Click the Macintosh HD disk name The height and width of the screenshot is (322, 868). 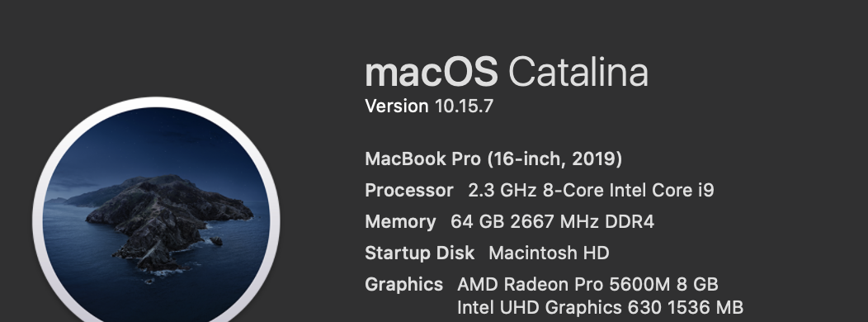(550, 253)
